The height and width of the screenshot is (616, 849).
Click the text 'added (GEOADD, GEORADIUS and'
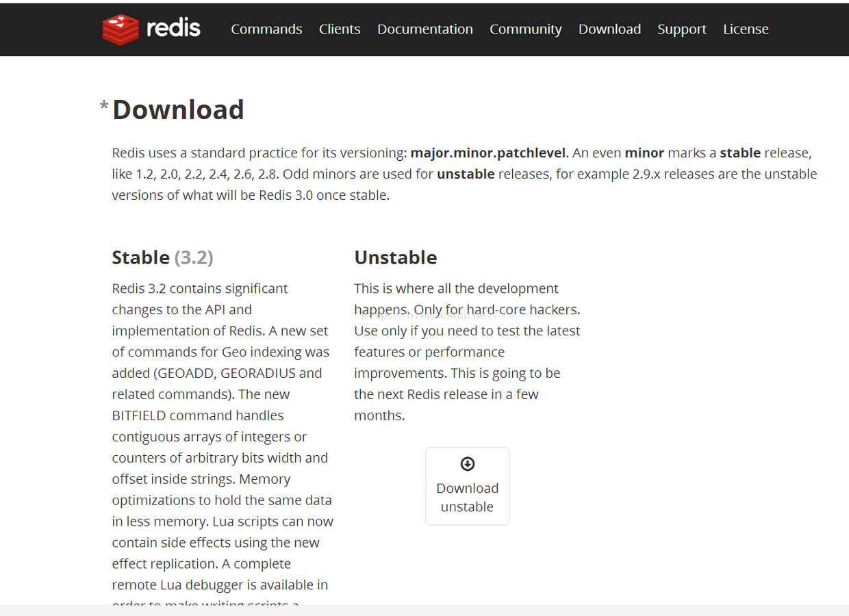(x=217, y=373)
